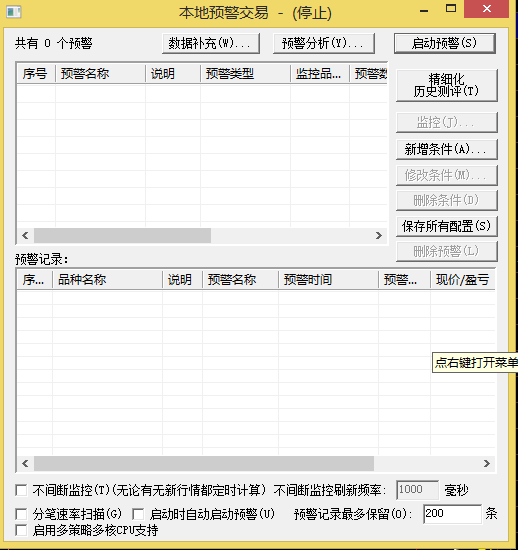This screenshot has width=518, height=550.
Task: Click left scroll arrow of the 预警记录 table
Action: (x=25, y=463)
